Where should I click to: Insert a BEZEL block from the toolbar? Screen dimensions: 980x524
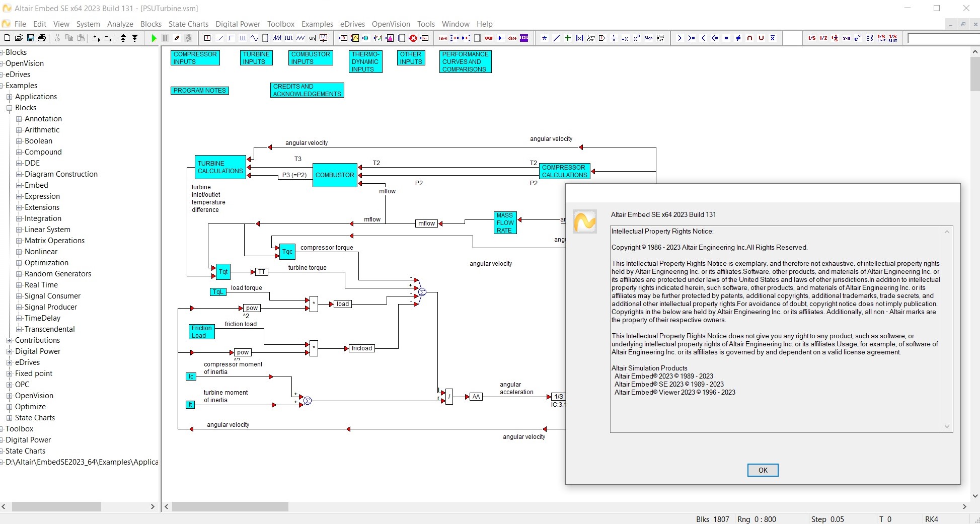click(524, 38)
